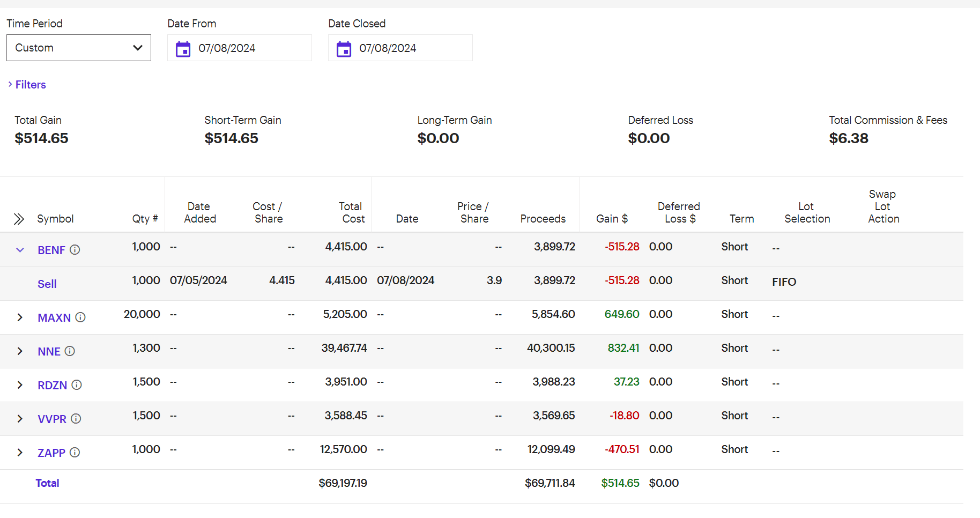Click the Date Closed calendar icon
Screen dimensions: 980x518
coord(344,49)
